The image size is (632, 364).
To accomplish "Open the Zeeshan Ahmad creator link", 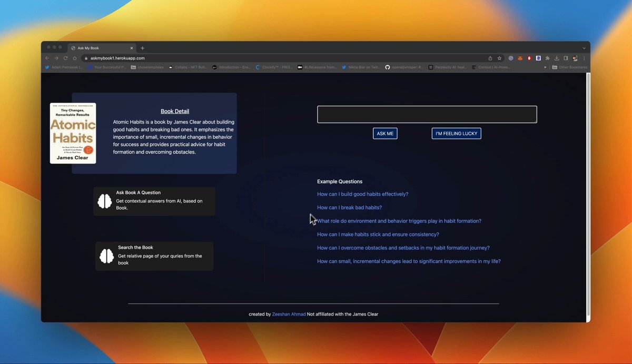I will (x=289, y=314).
